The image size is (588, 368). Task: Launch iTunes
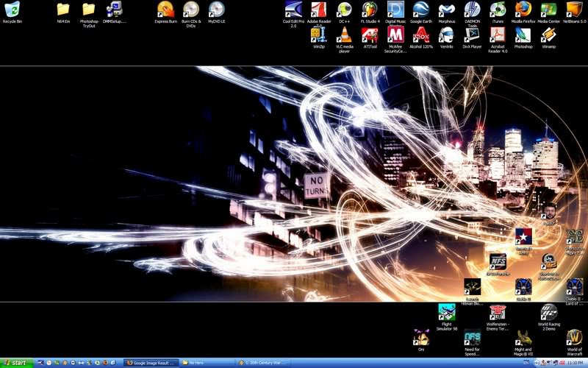click(x=498, y=13)
